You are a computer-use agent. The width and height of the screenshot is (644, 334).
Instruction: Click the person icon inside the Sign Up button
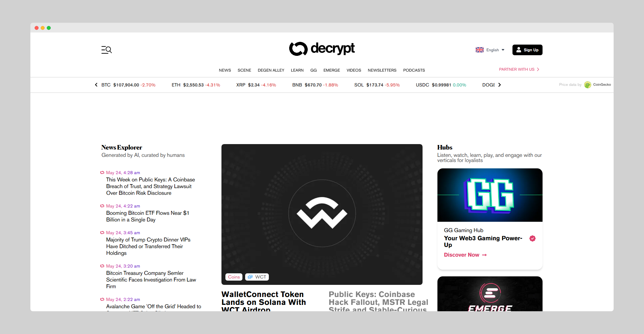[519, 50]
